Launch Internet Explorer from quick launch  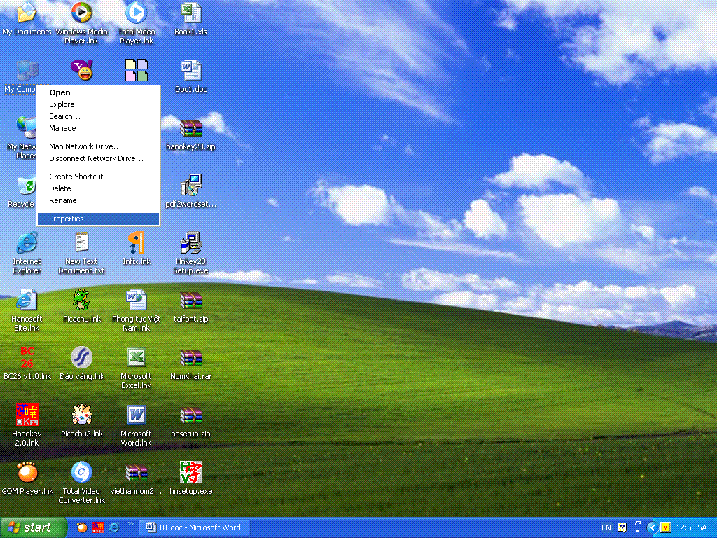pos(114,528)
